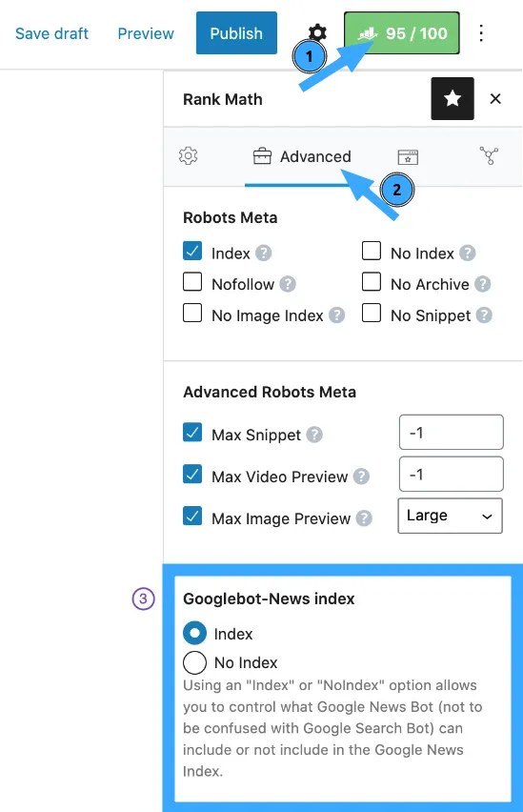Switch to the General tab gear icon

point(189,155)
